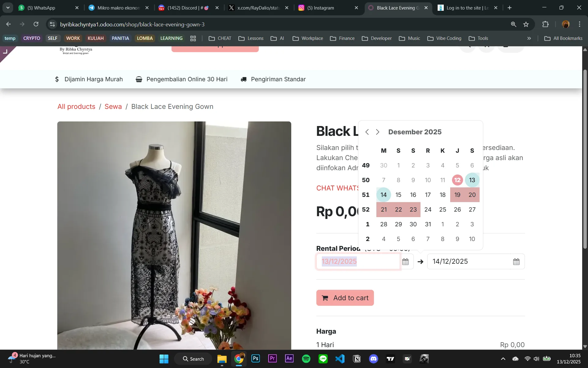588x368 pixels.
Task: Select December 24 in calendar
Action: click(428, 209)
